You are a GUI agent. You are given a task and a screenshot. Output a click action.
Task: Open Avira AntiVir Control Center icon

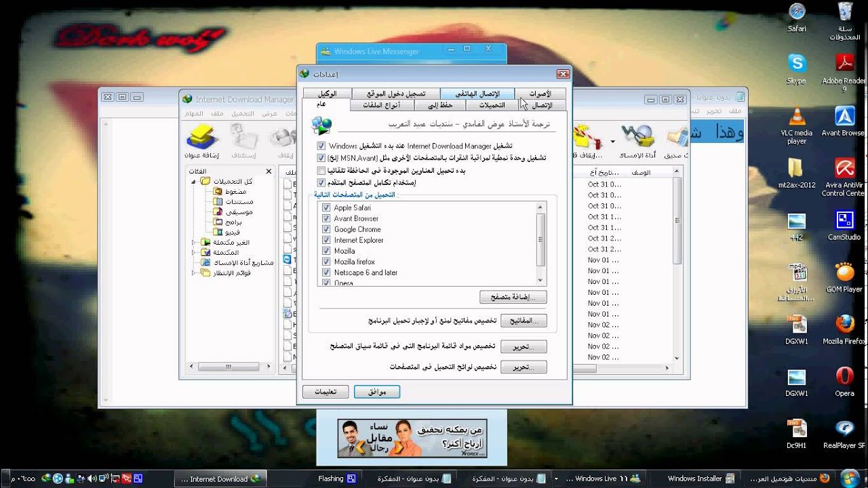pyautogui.click(x=844, y=177)
